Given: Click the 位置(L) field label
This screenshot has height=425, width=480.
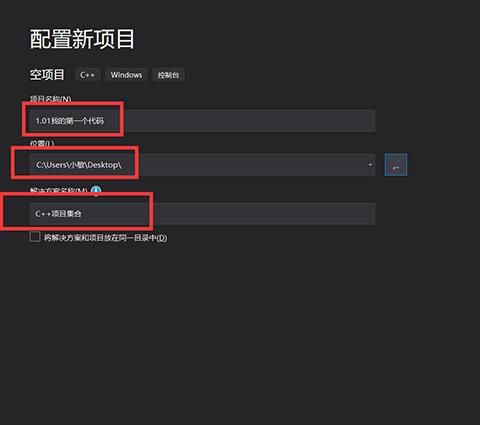Looking at the screenshot, I should tap(42, 143).
